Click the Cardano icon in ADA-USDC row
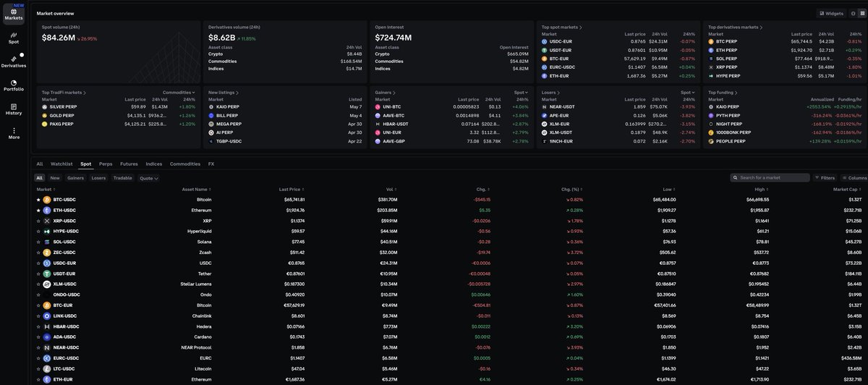The image size is (868, 385). (47, 337)
